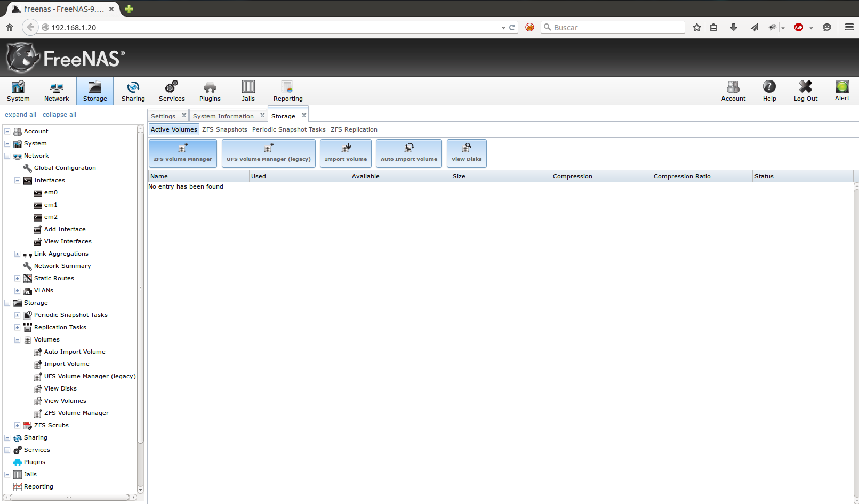Toggle the bookmark star in address bar
This screenshot has width=859, height=504.
696,27
